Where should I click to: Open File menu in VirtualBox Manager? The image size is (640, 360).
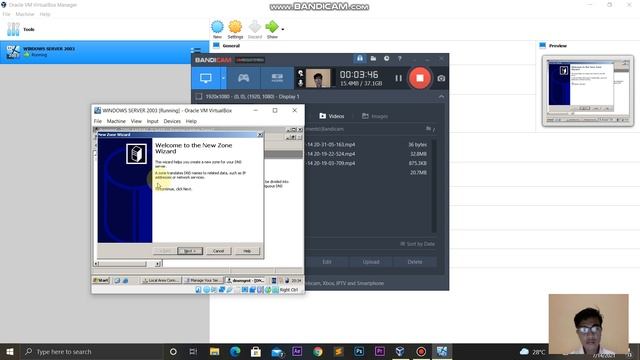point(7,14)
